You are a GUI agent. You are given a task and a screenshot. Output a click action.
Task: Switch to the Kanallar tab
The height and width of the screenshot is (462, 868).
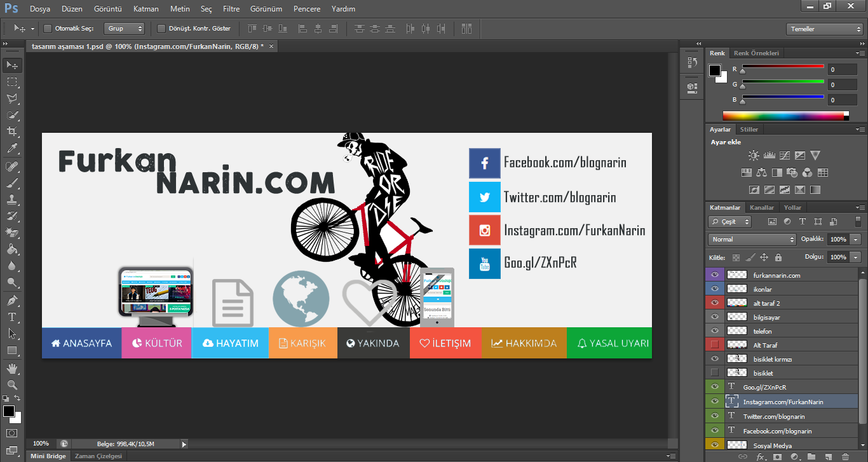tap(762, 208)
